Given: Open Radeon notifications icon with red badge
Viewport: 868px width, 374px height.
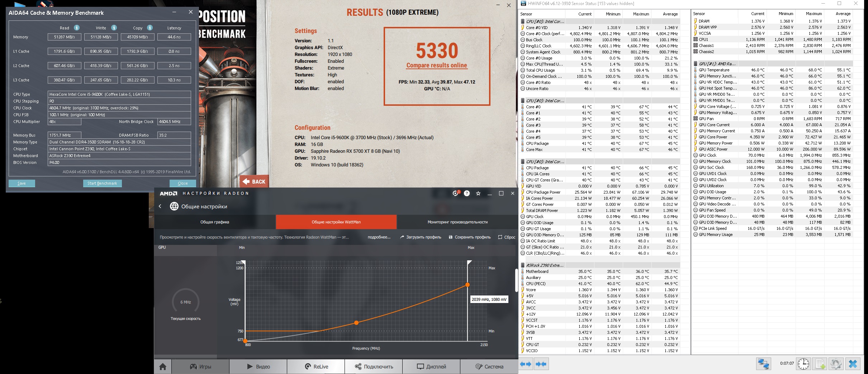Looking at the screenshot, I should pos(456,193).
